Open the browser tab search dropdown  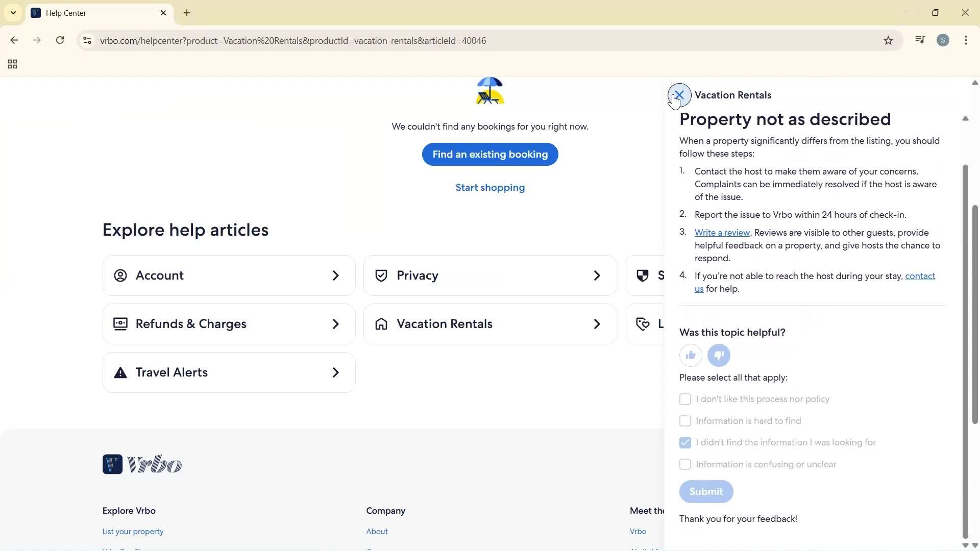(x=13, y=13)
